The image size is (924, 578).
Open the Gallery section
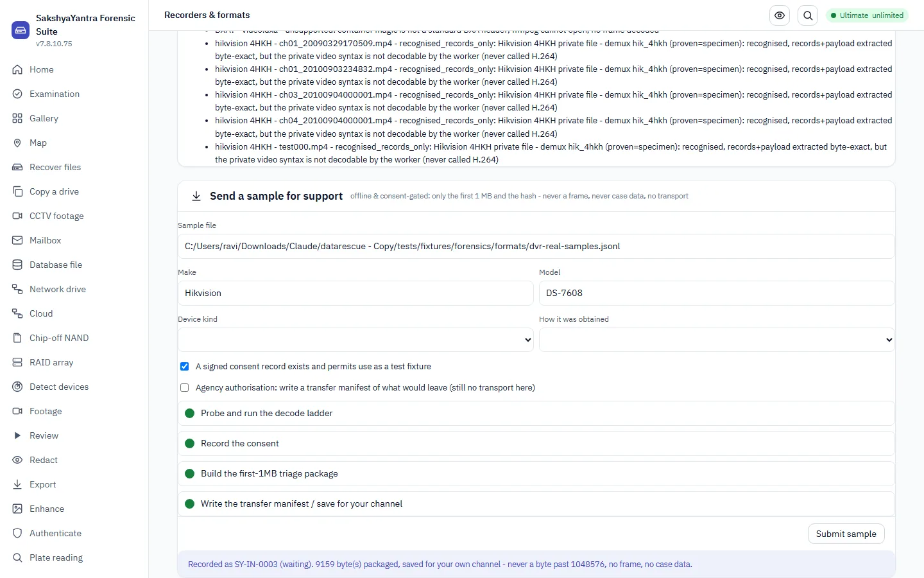click(74, 118)
